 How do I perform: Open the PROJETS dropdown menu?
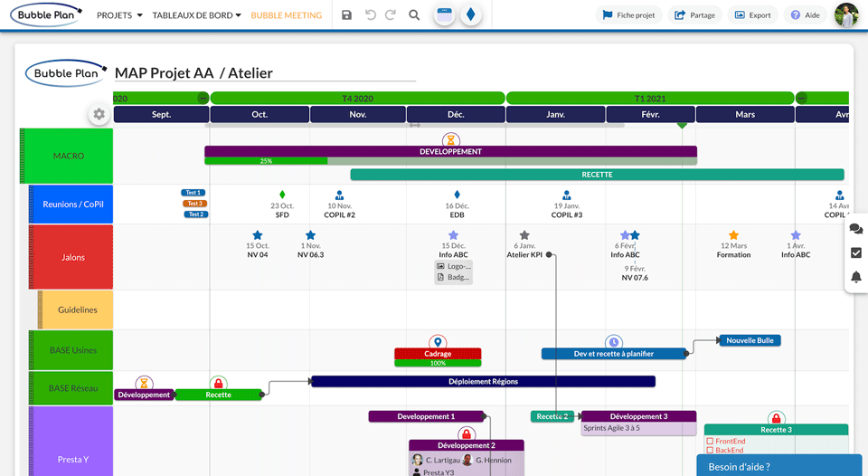point(119,15)
